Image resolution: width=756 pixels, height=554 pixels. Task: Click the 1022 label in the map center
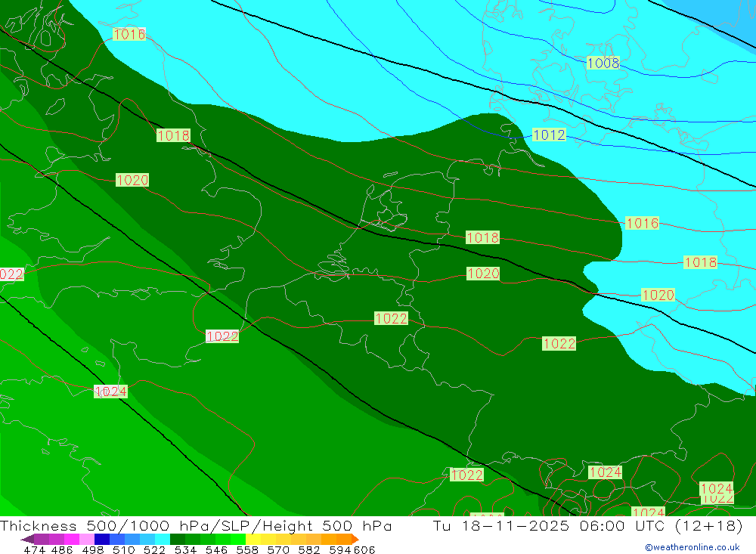click(391, 318)
